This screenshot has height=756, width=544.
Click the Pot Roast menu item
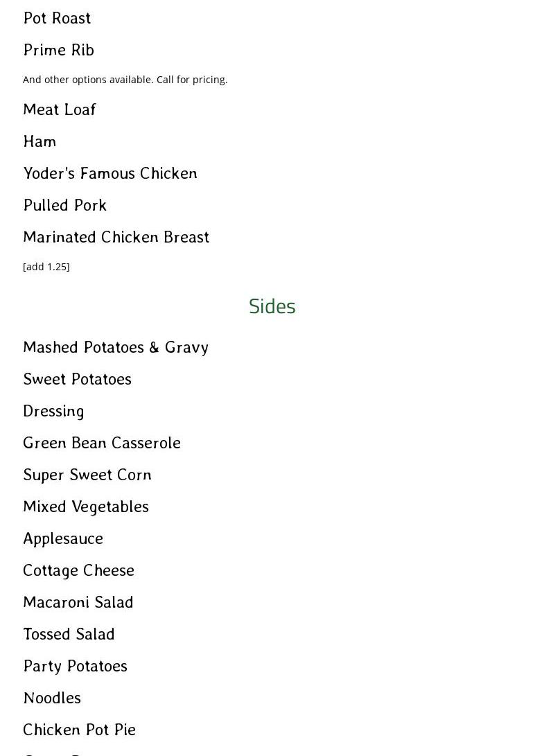point(57,18)
